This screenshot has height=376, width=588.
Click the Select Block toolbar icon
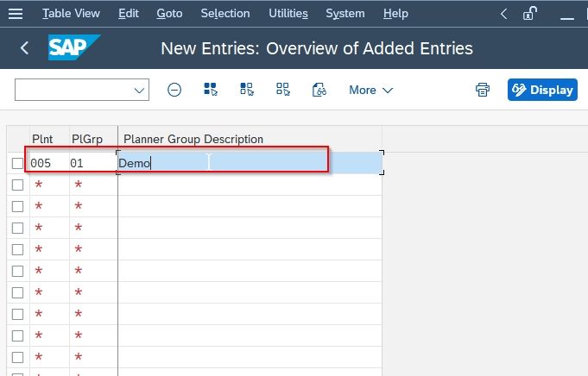(x=247, y=90)
